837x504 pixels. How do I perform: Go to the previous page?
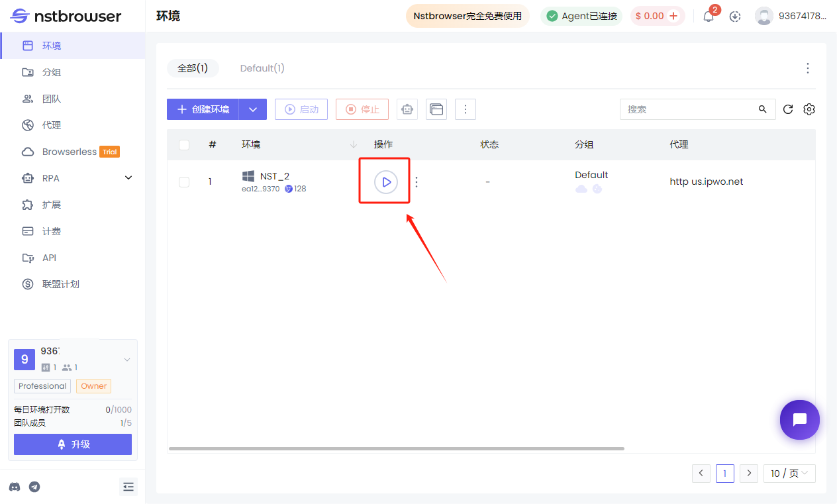click(701, 474)
